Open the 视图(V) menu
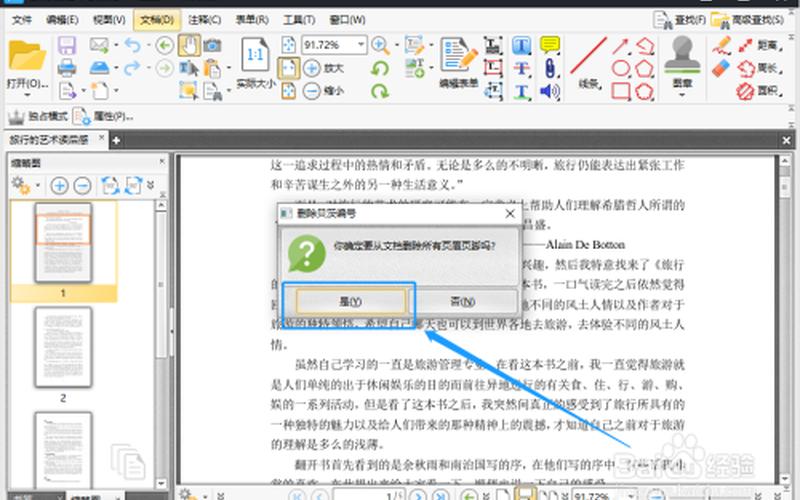This screenshot has height=500, width=800. point(109,20)
